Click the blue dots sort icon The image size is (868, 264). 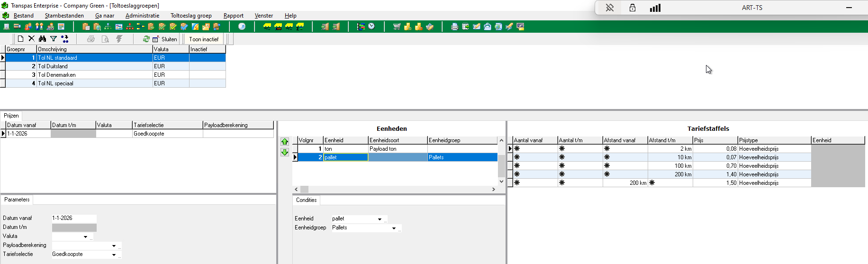click(x=65, y=39)
